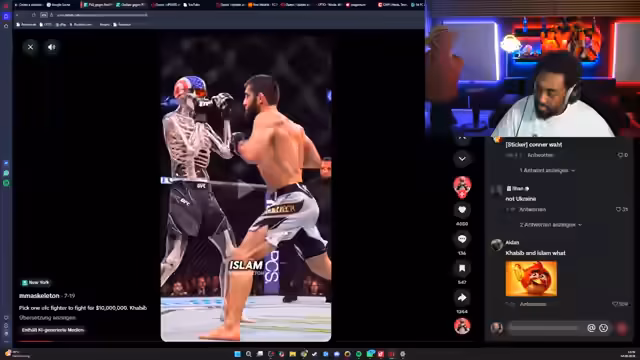Expand '2 Antworten anzeigen' replies
The image size is (640, 360).
pyautogui.click(x=551, y=224)
